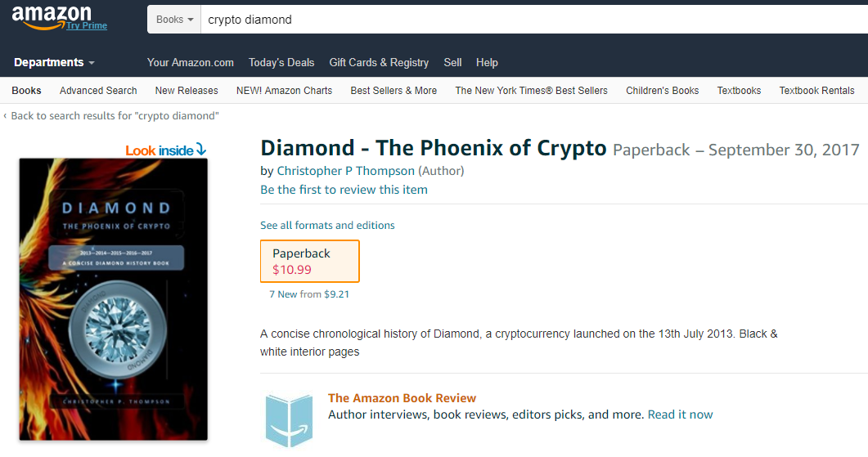Select the Paperback $10.99 format

tap(310, 261)
